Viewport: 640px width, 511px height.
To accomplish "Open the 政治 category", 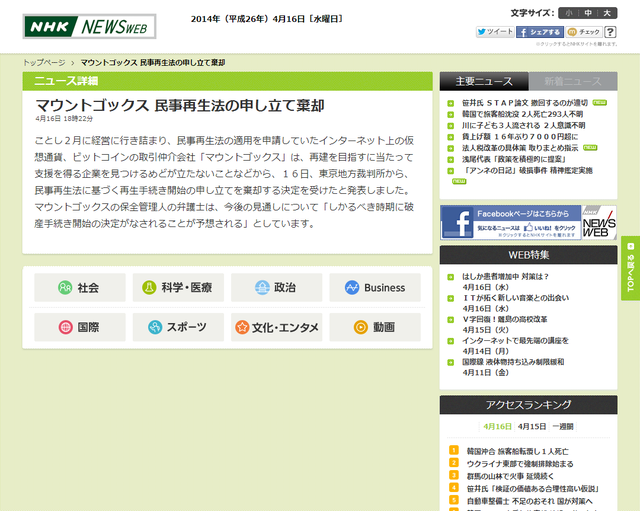I will click(276, 287).
